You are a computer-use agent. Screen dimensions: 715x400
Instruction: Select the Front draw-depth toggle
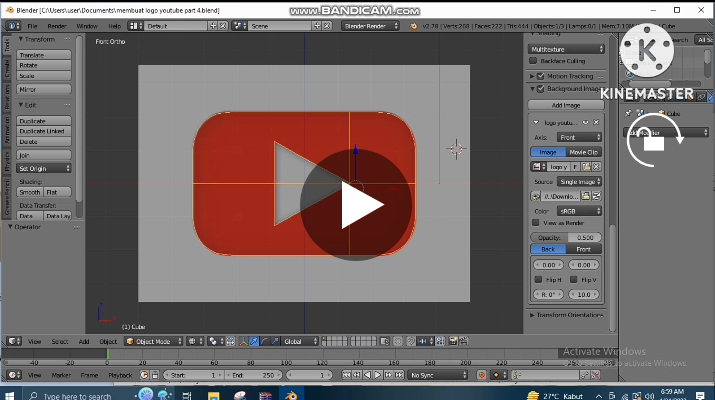click(x=584, y=249)
